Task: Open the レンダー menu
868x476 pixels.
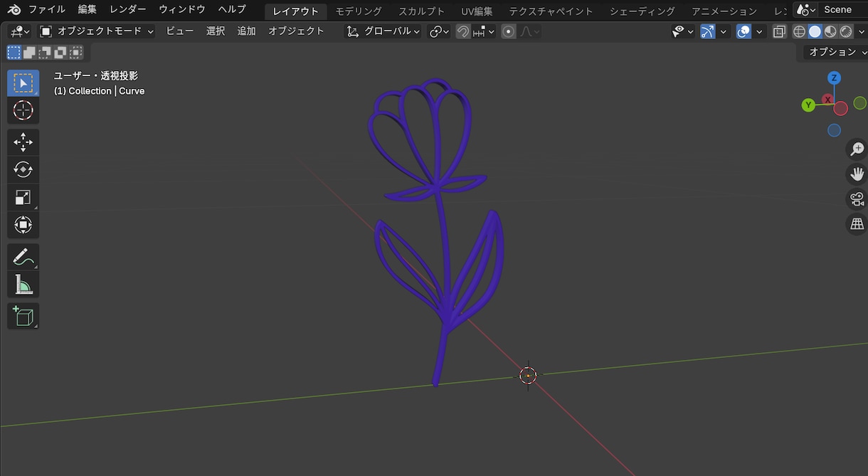Action: coord(128,10)
